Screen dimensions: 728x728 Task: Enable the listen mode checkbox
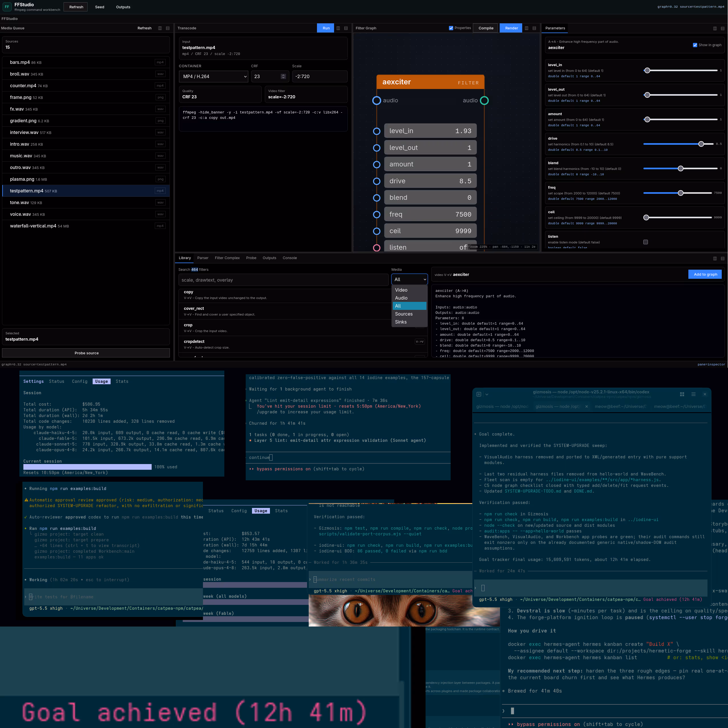tap(645, 242)
